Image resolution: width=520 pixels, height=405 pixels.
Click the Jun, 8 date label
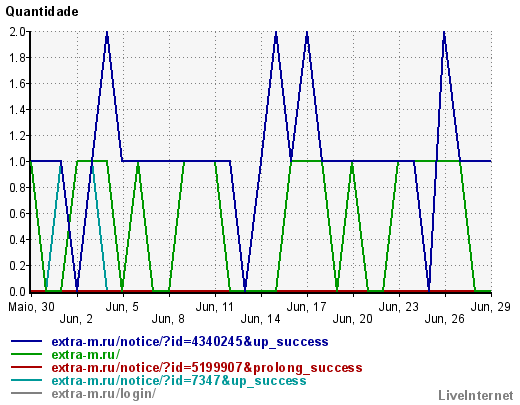pos(168,319)
